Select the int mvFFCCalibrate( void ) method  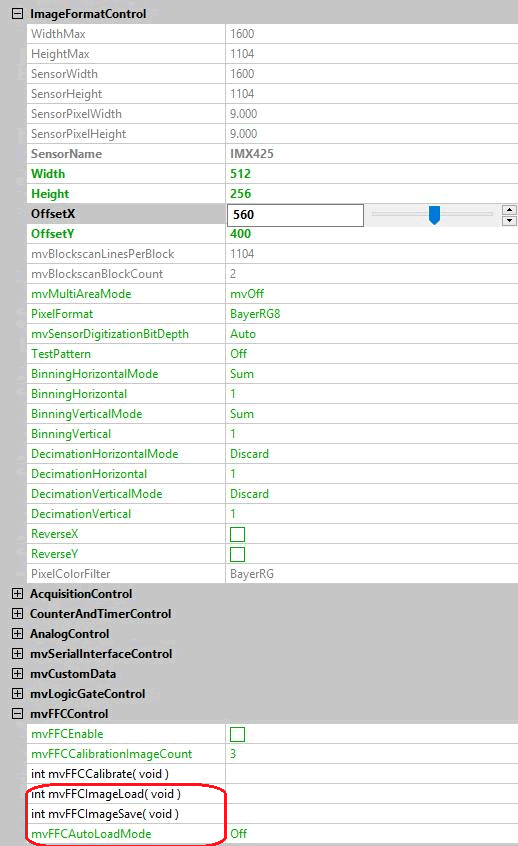click(x=100, y=774)
